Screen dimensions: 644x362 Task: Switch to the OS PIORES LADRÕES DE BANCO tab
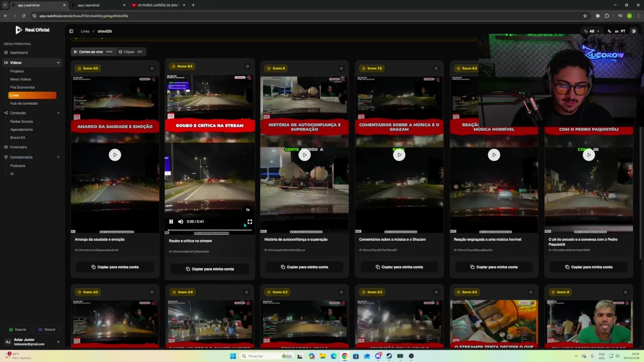click(158, 5)
